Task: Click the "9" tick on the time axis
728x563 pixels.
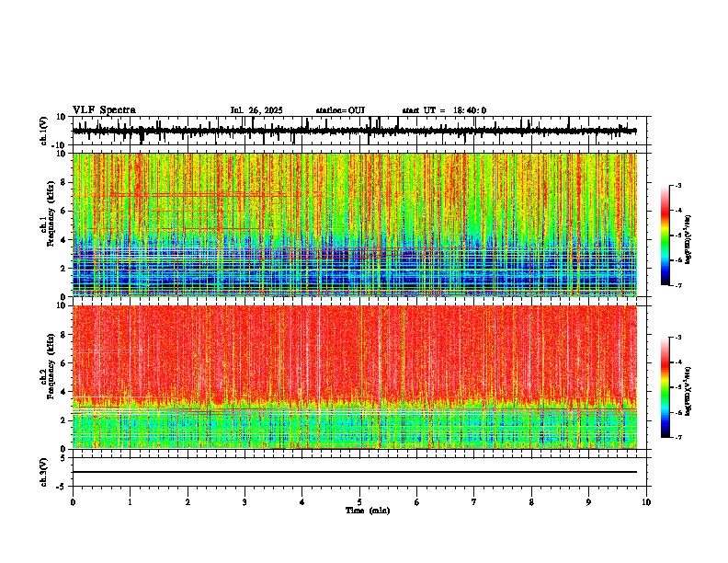Action: (588, 502)
